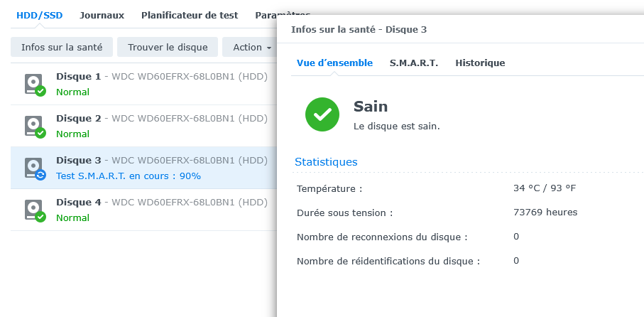Select the Disque 1 row label
Viewport: 644px width, 317px height.
tap(78, 76)
